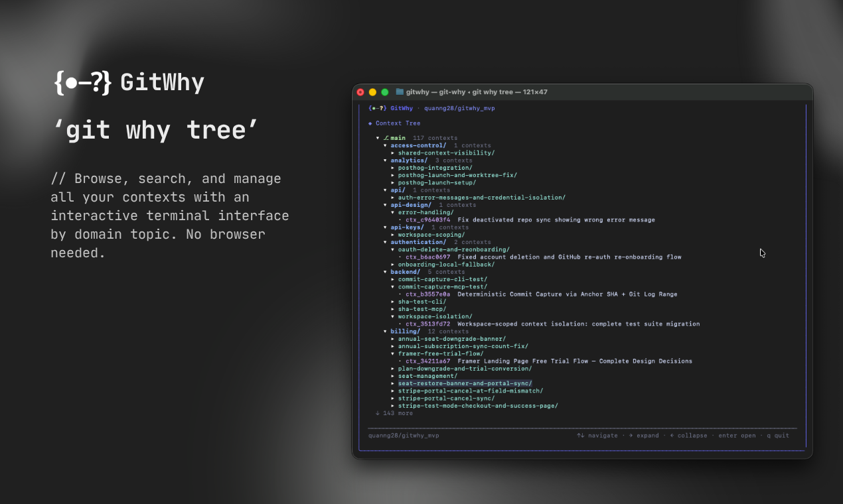
Task: Expand plan-downgrade-and-trial-conversion/ entry
Action: tap(461, 368)
